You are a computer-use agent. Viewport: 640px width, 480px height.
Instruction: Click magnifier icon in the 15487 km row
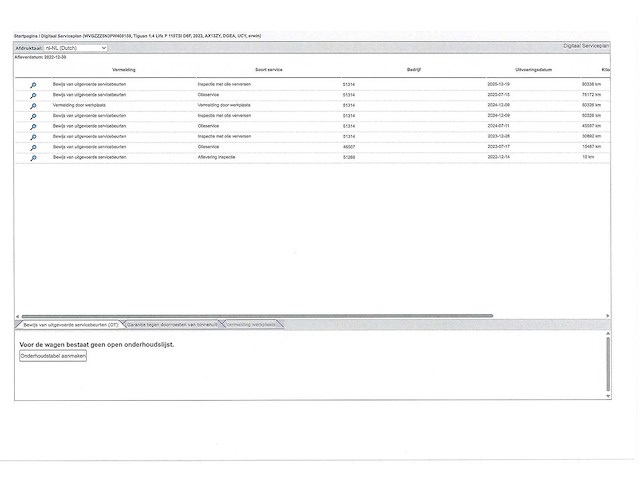point(33,148)
